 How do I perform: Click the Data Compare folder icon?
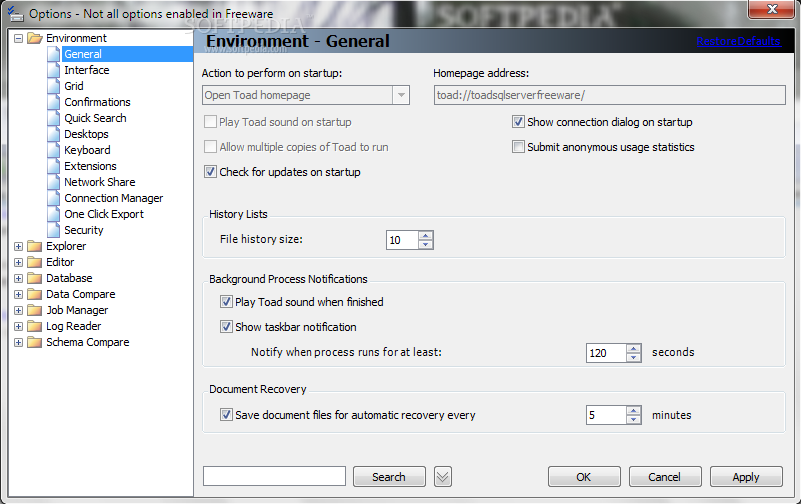point(34,294)
